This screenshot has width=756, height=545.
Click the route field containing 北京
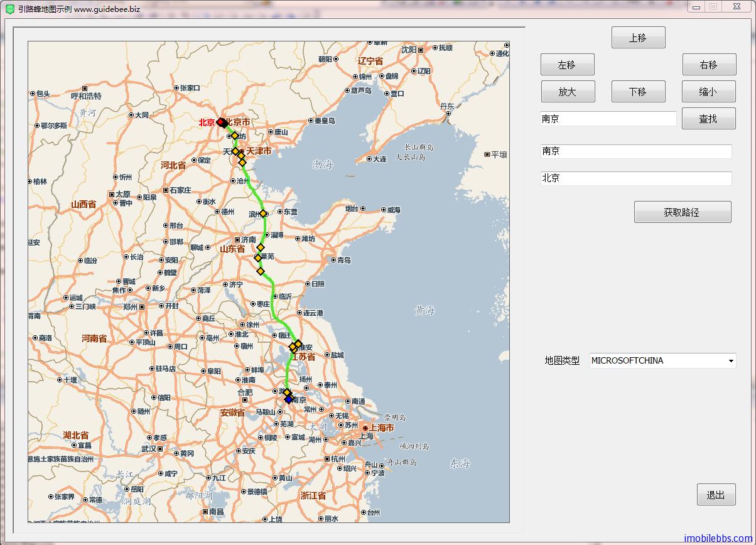[x=635, y=178]
